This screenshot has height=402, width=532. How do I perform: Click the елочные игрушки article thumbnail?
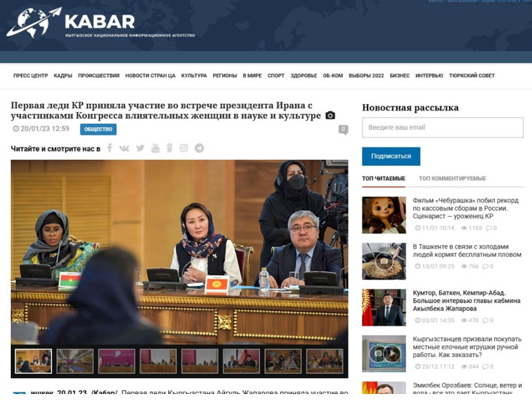point(384,353)
